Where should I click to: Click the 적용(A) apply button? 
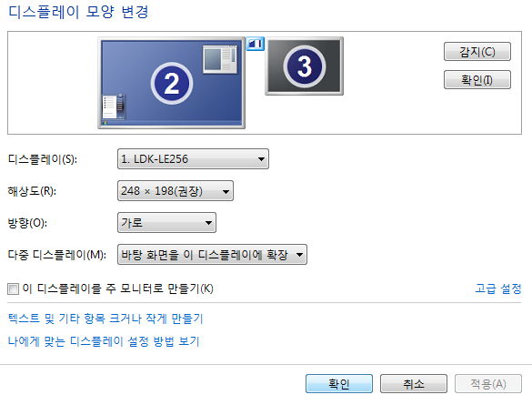tap(488, 384)
